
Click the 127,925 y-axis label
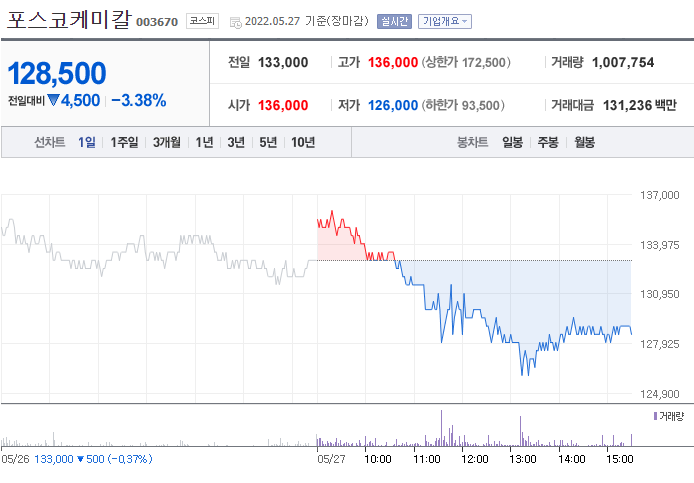pos(659,344)
